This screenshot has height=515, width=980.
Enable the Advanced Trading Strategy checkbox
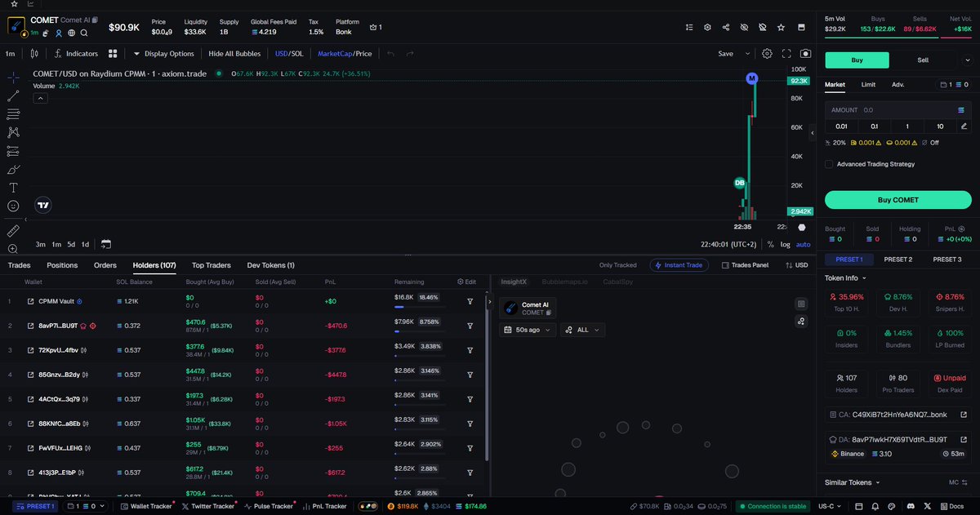point(829,164)
